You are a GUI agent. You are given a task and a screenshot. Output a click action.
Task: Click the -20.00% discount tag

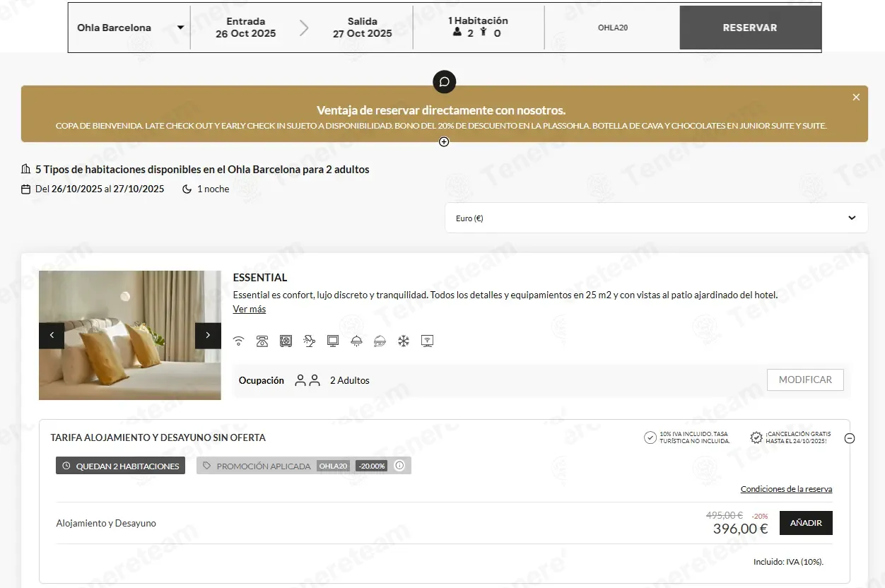pyautogui.click(x=371, y=466)
